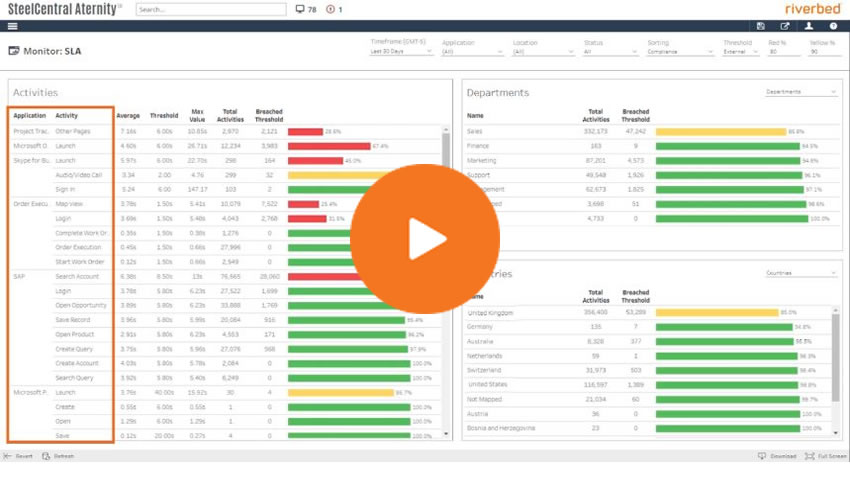The width and height of the screenshot is (850, 478).
Task: Play the video with the orange button
Action: [425, 239]
